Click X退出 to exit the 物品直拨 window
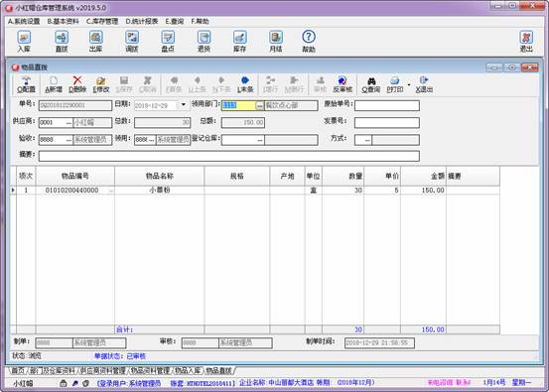Viewport: 549px width, 392px height. pyautogui.click(x=424, y=84)
